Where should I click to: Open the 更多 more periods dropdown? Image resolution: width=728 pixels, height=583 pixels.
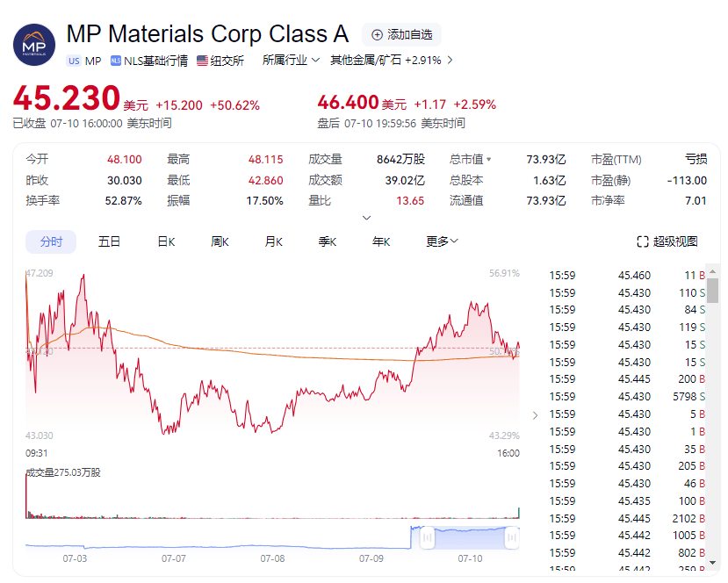coord(442,241)
